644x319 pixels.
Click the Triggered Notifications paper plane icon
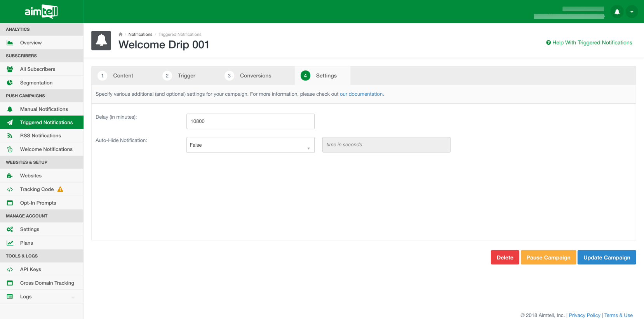click(10, 123)
